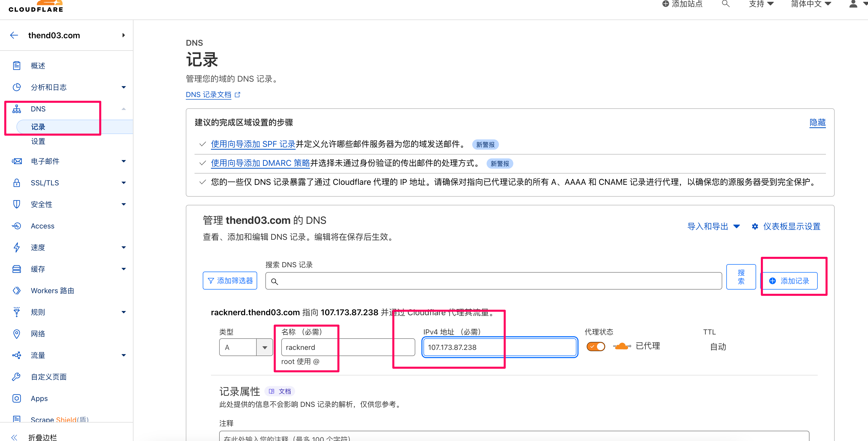This screenshot has width=868, height=441.
Task: Open the Access menu item
Action: [x=42, y=226]
